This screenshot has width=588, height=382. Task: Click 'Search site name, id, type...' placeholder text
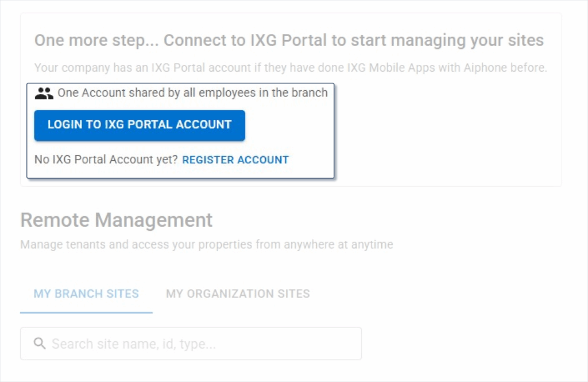(x=133, y=344)
